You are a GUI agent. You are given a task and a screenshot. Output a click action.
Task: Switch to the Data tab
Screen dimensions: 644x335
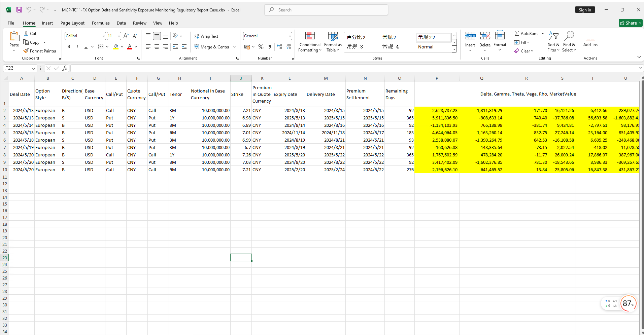121,23
